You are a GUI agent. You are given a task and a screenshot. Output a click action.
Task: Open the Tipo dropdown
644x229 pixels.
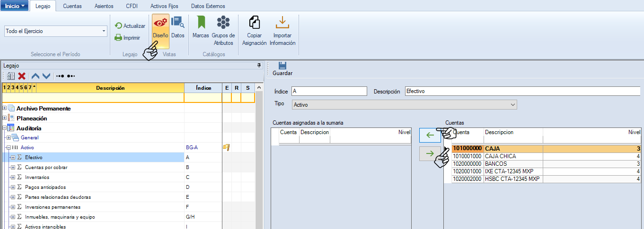point(512,104)
